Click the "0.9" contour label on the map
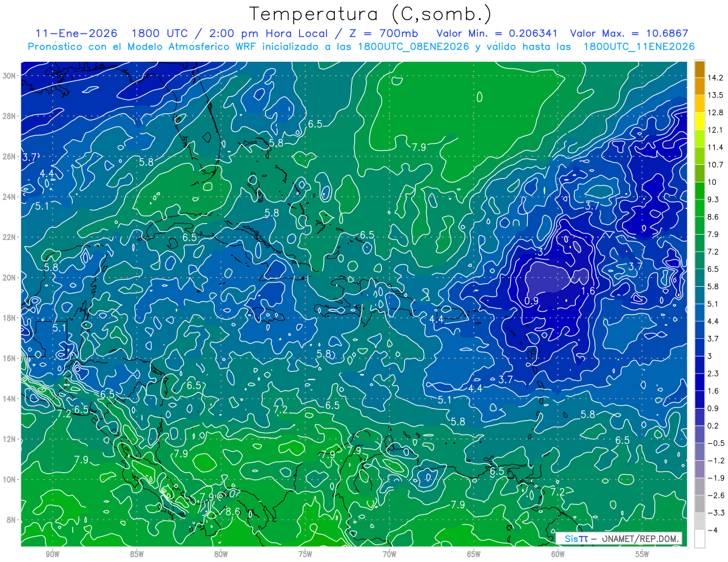Viewport: 728px width, 562px height. click(531, 301)
